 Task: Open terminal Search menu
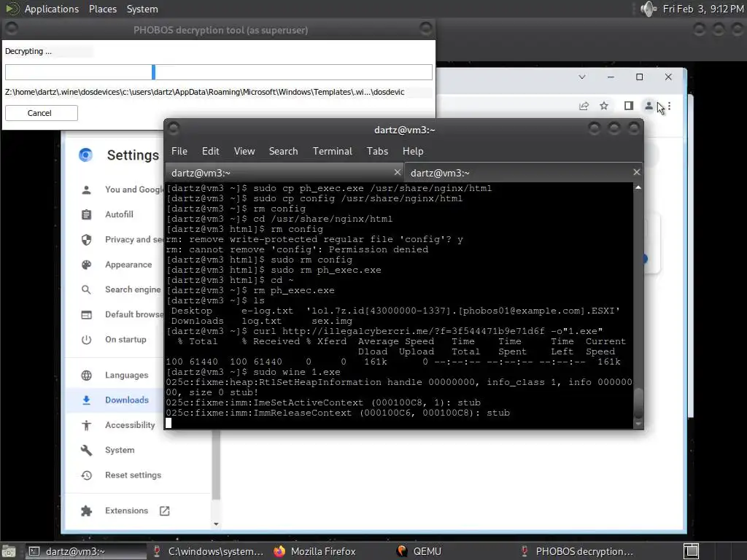click(283, 151)
